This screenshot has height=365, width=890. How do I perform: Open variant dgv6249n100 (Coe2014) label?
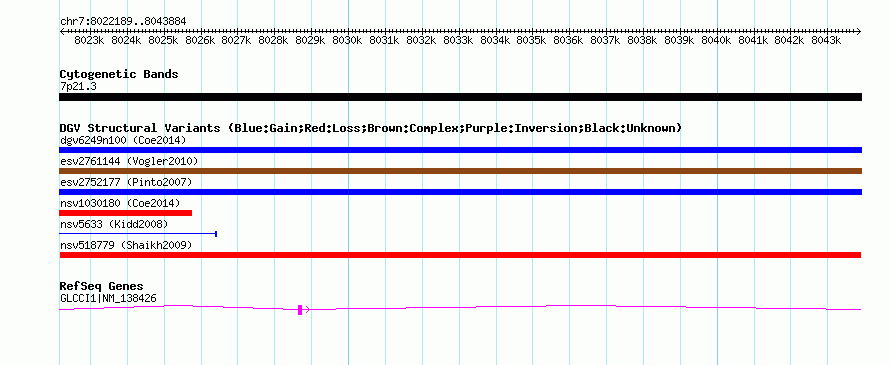point(123,140)
